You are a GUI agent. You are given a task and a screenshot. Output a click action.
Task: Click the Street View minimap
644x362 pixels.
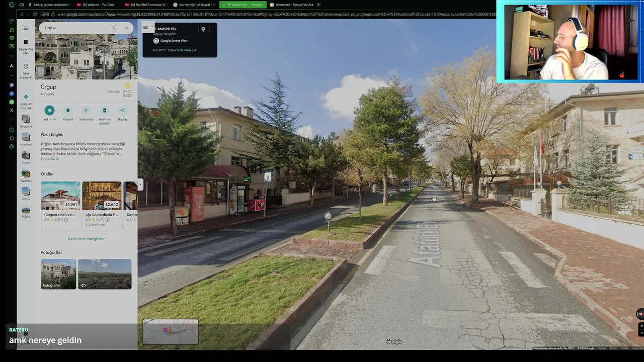point(171,331)
